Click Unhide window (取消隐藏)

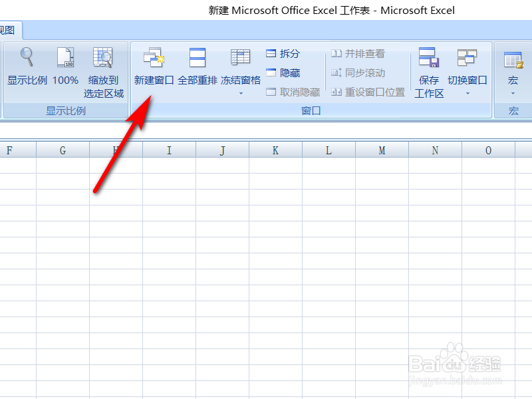(293, 92)
